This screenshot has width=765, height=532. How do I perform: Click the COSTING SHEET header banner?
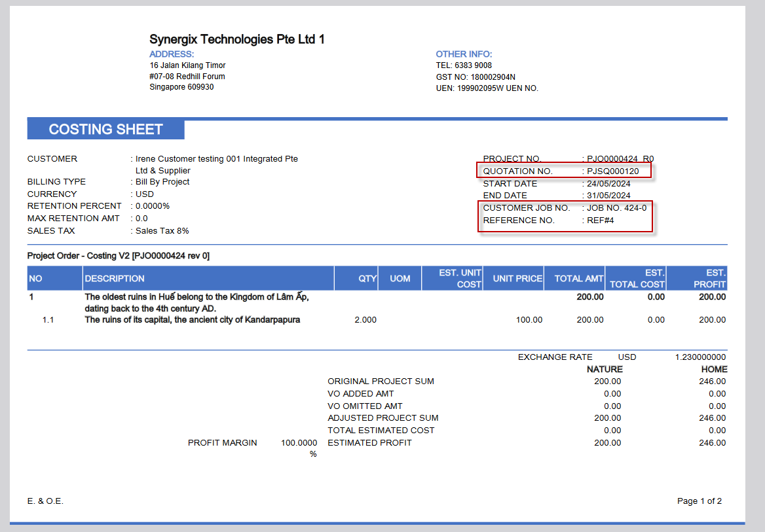point(105,129)
